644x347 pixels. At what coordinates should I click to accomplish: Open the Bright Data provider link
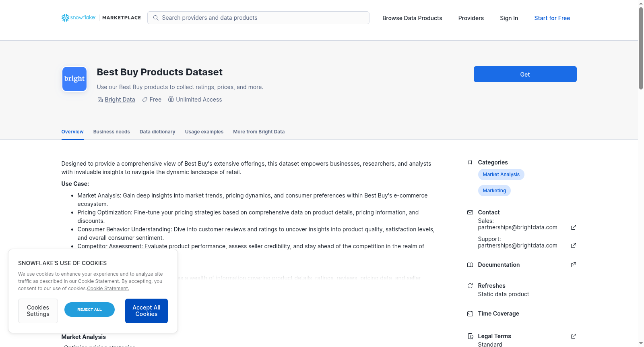(120, 100)
